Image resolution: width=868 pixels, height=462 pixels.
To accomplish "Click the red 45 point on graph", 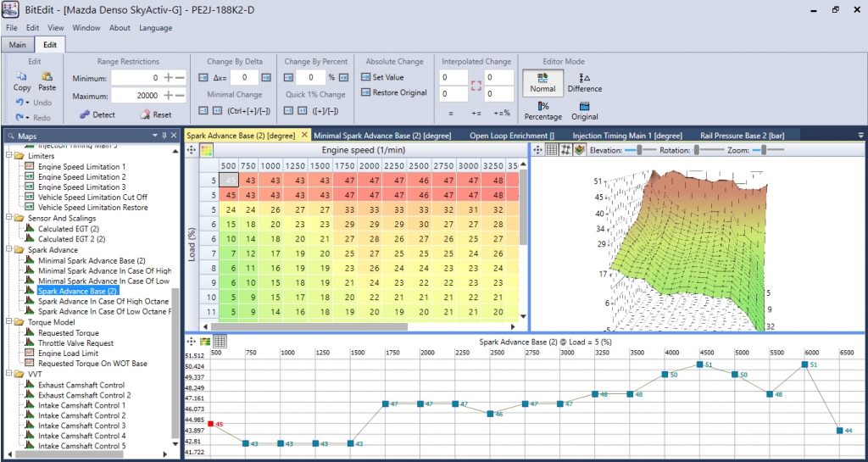I will [x=210, y=424].
